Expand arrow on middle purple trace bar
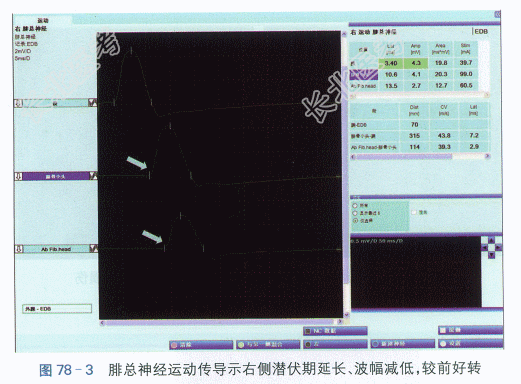This screenshot has height=384, width=521. click(93, 176)
